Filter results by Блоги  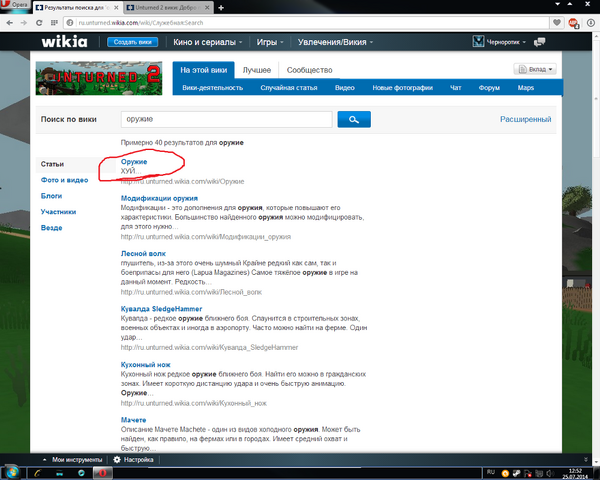(51, 196)
